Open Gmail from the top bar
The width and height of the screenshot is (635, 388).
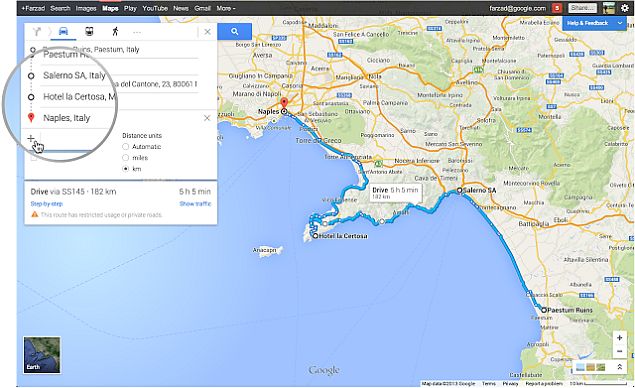[x=202, y=8]
